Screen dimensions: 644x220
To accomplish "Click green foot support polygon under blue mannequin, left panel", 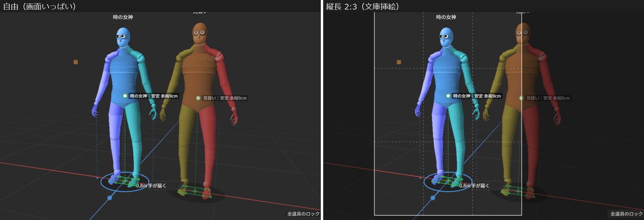I will tap(125, 180).
